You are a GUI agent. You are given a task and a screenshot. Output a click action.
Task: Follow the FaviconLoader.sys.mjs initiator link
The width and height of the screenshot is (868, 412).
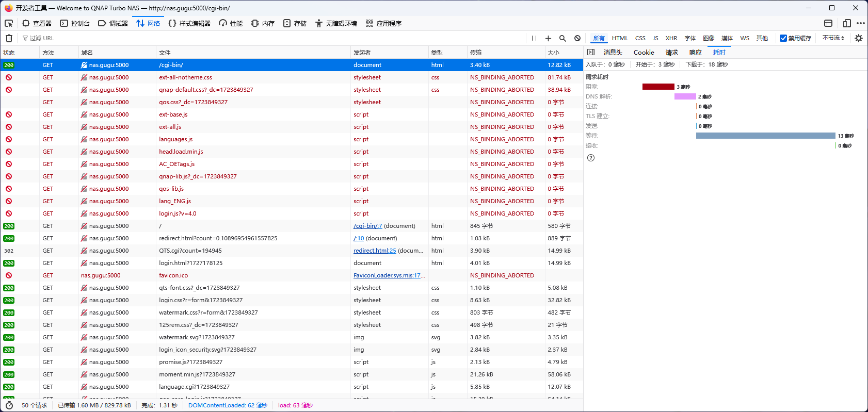click(x=389, y=275)
